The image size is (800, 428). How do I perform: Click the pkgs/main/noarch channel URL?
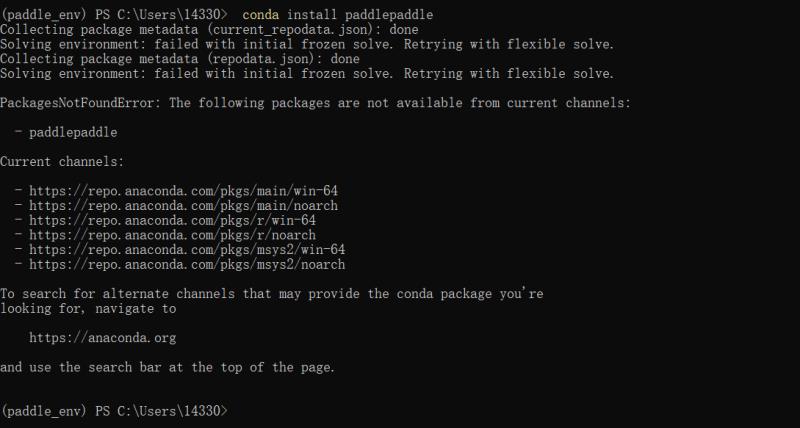point(183,206)
